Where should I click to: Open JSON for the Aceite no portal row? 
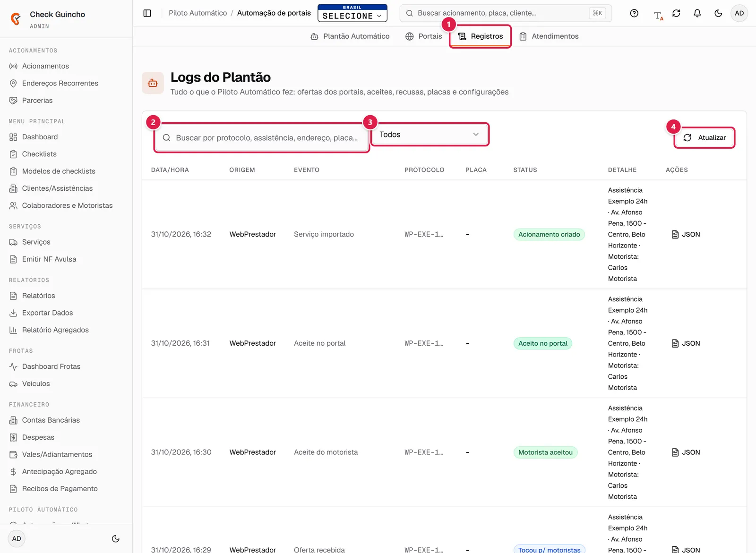pos(686,343)
